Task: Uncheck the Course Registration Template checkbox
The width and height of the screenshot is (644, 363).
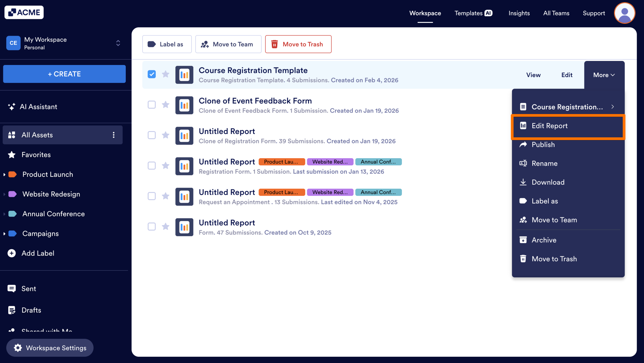Action: (x=151, y=74)
